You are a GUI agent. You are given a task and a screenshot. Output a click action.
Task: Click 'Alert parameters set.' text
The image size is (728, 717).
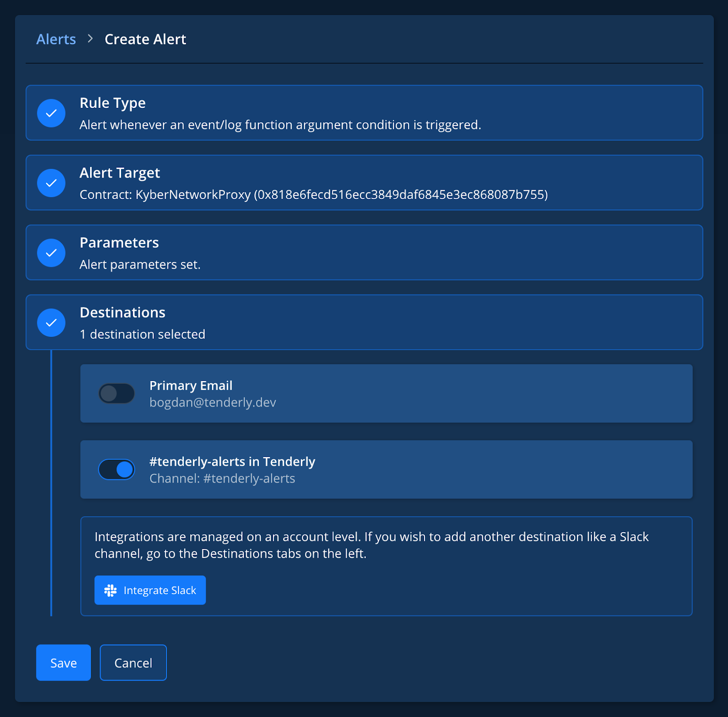click(140, 264)
